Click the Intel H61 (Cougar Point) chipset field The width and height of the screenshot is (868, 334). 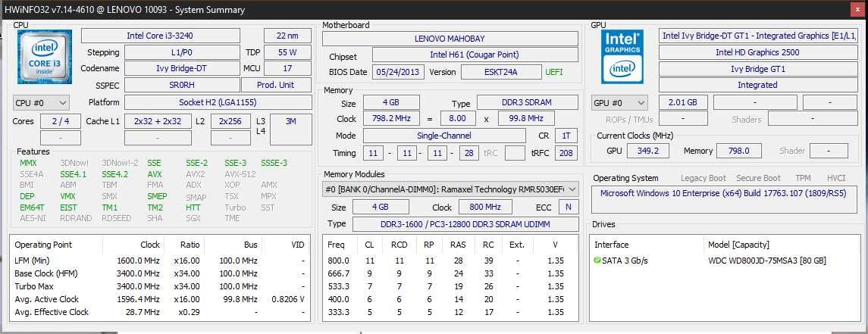click(x=475, y=55)
